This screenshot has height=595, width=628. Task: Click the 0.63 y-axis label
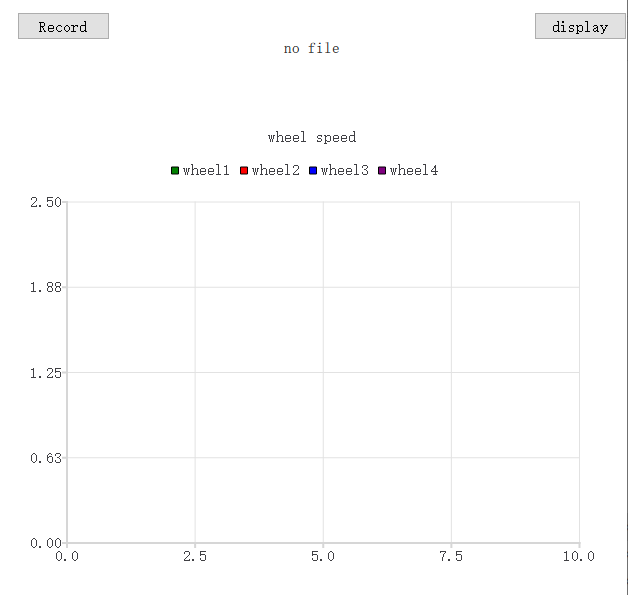46,458
